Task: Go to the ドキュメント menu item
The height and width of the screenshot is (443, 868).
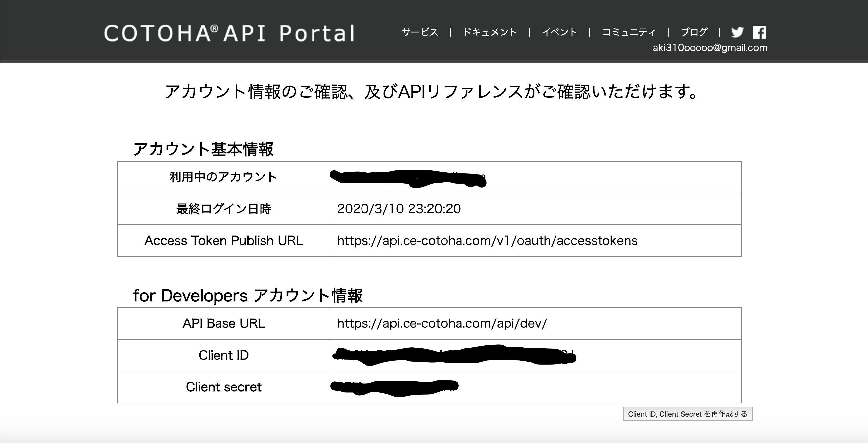Action: click(x=490, y=32)
